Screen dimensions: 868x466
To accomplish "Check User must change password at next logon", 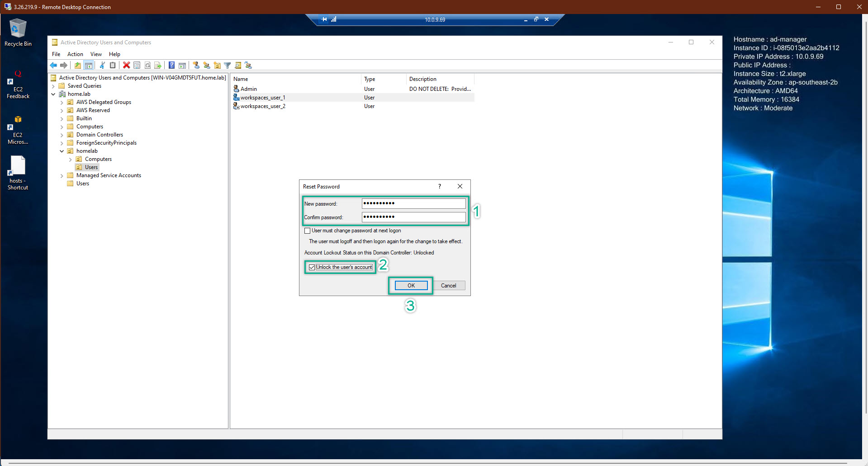I will pyautogui.click(x=307, y=231).
